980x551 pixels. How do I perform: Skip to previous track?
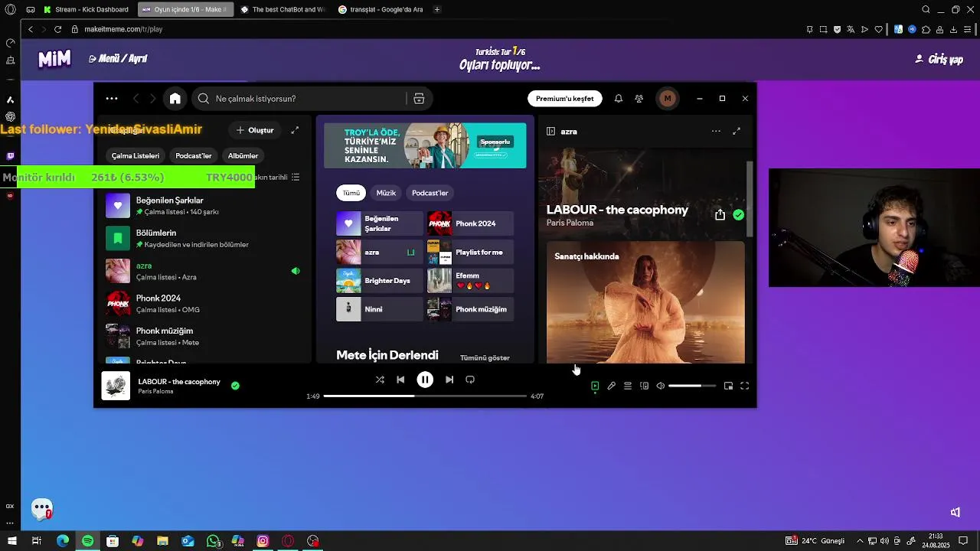point(400,380)
